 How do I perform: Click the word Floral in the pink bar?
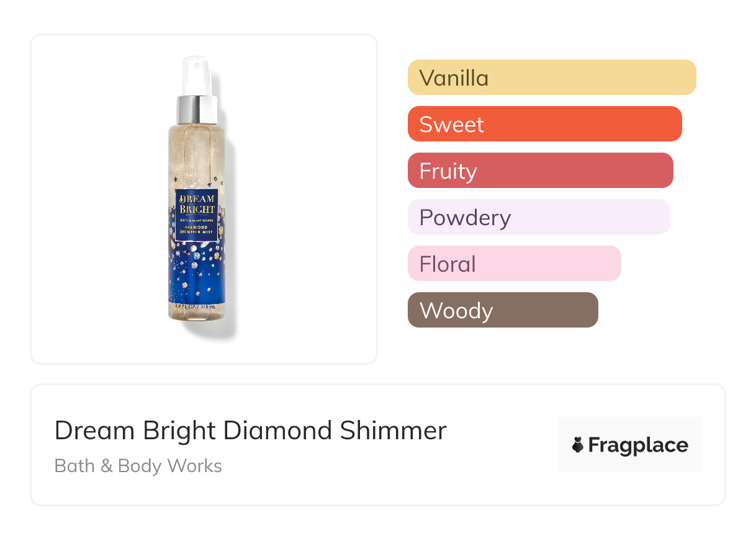[448, 264]
